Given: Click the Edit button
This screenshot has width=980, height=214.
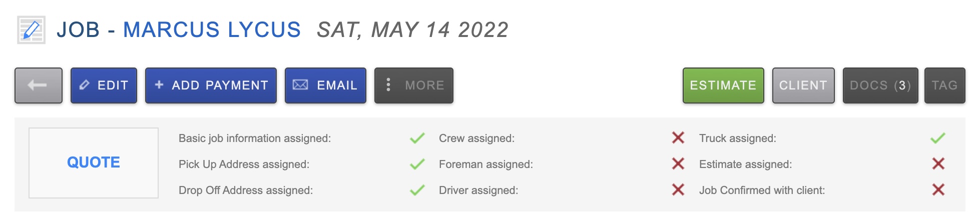Looking at the screenshot, I should (x=104, y=85).
